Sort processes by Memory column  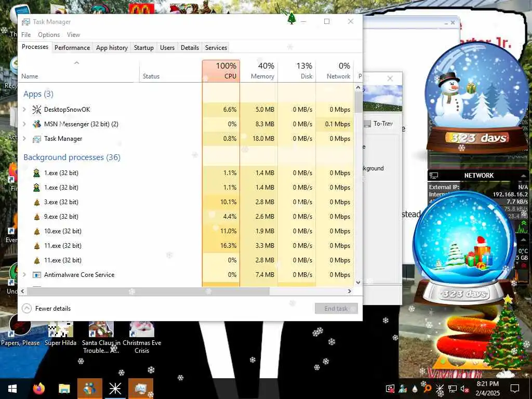[259, 71]
